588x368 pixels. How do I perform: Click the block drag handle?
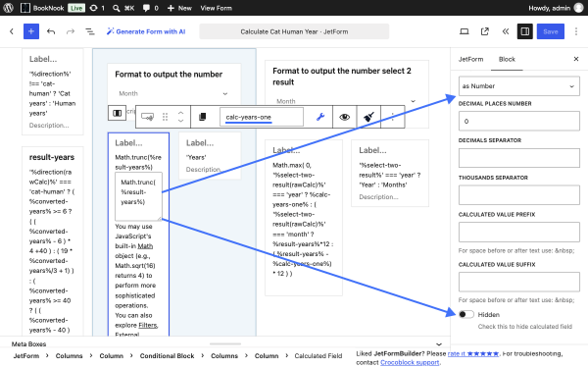[x=165, y=117]
